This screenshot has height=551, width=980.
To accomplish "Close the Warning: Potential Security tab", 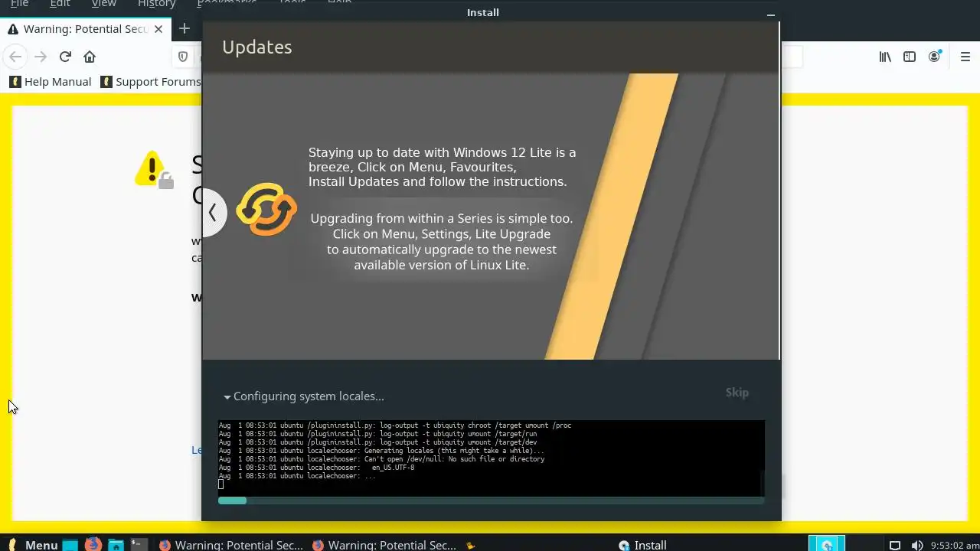I will tap(158, 29).
